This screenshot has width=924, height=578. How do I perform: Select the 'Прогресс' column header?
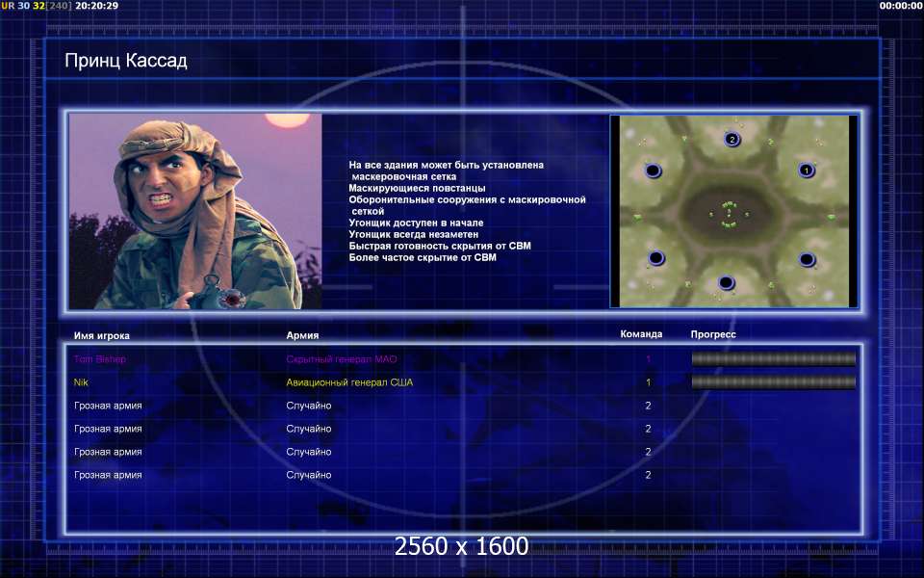pos(713,334)
